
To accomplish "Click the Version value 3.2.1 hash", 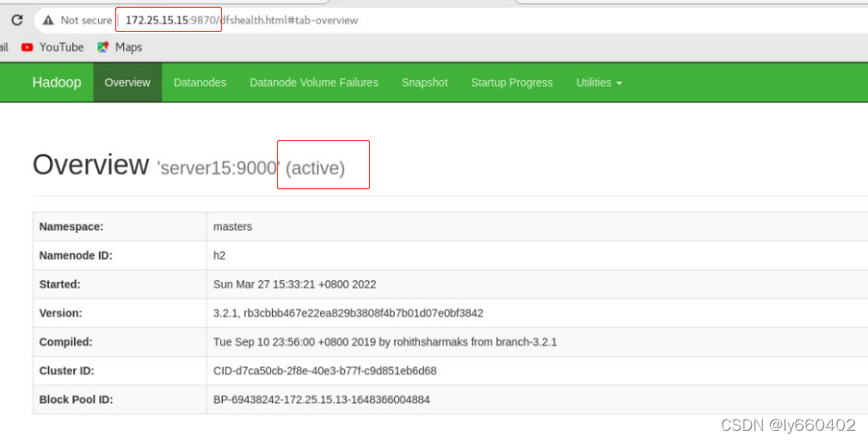I will pyautogui.click(x=348, y=313).
